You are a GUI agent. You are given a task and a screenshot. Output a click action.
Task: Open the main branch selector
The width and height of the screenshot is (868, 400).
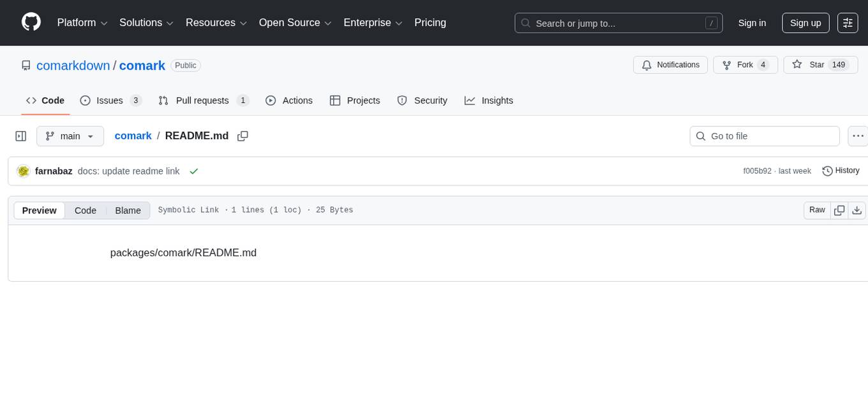tap(70, 135)
